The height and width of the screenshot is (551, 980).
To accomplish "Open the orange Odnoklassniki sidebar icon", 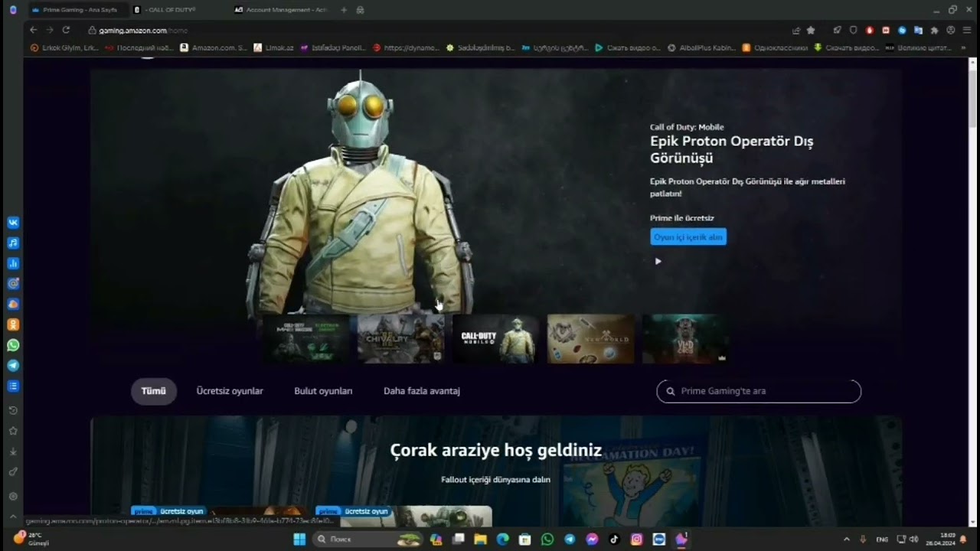I will tap(13, 324).
